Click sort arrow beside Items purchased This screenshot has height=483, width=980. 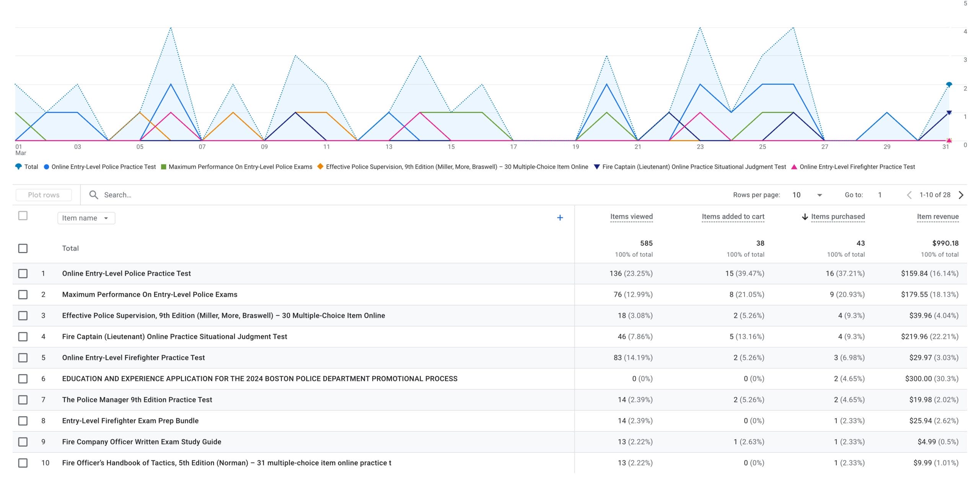click(805, 217)
